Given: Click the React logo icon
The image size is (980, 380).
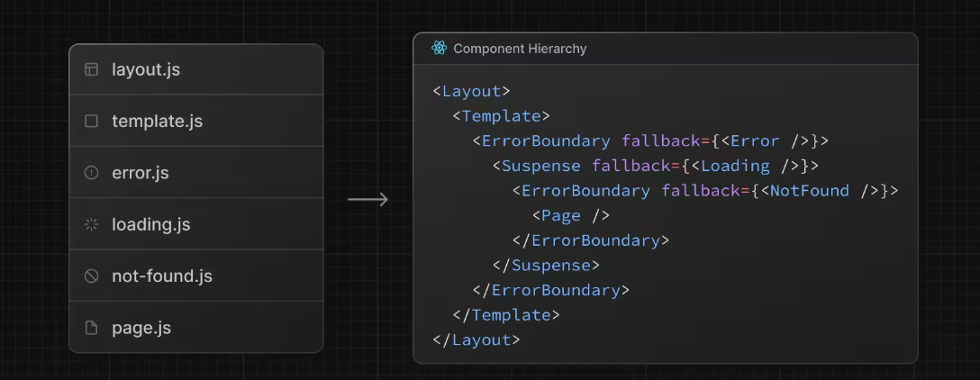Looking at the screenshot, I should click(x=439, y=49).
